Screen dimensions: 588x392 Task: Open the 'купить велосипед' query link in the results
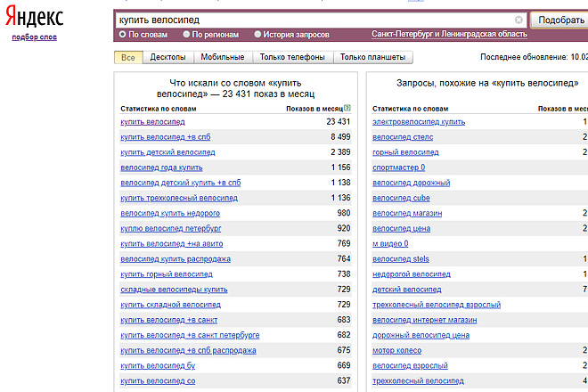(152, 122)
